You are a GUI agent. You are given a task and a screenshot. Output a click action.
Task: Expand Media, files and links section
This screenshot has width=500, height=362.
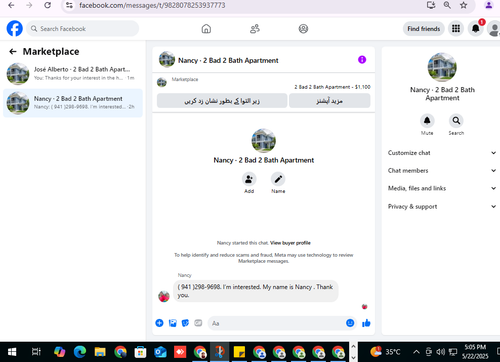coord(442,188)
